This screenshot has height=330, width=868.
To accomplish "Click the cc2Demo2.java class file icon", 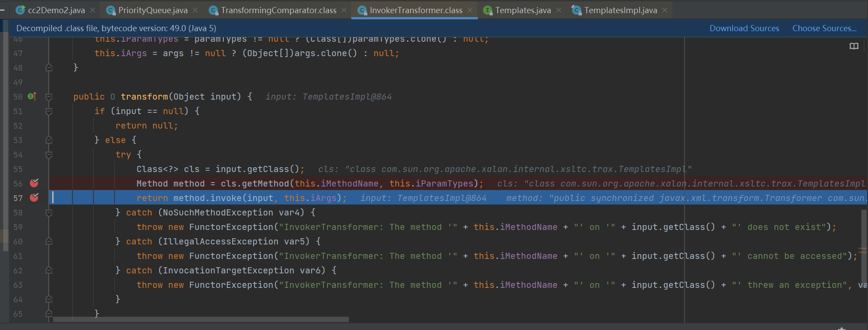I will point(20,10).
